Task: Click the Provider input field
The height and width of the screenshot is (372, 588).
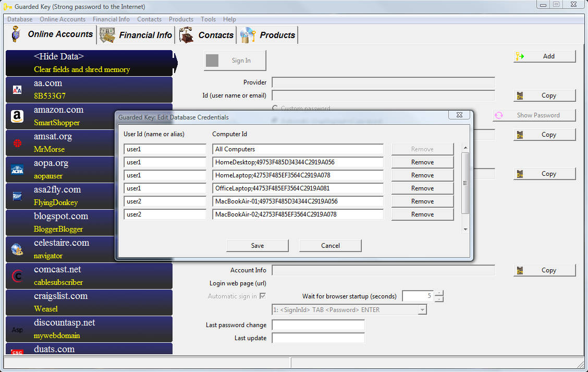Action: [x=383, y=82]
